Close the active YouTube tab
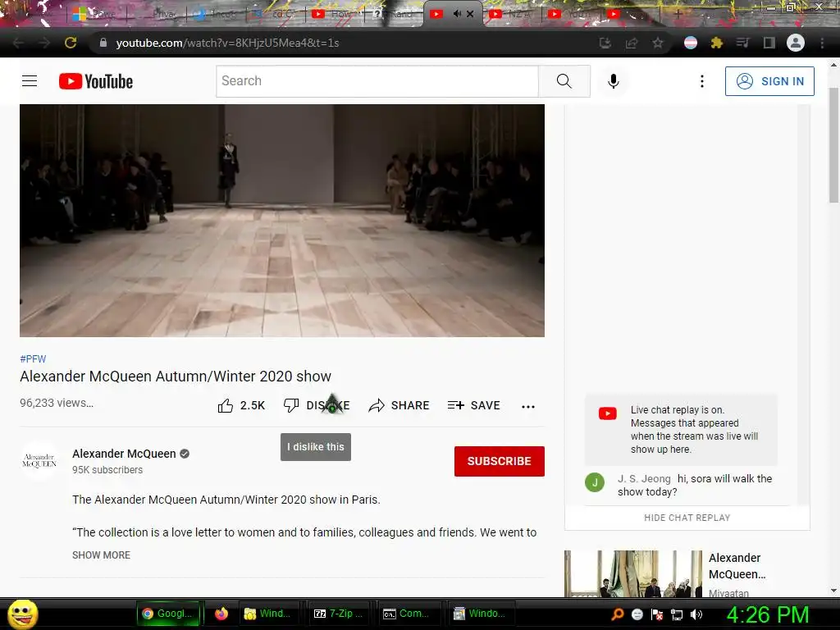The height and width of the screenshot is (630, 840). click(470, 14)
